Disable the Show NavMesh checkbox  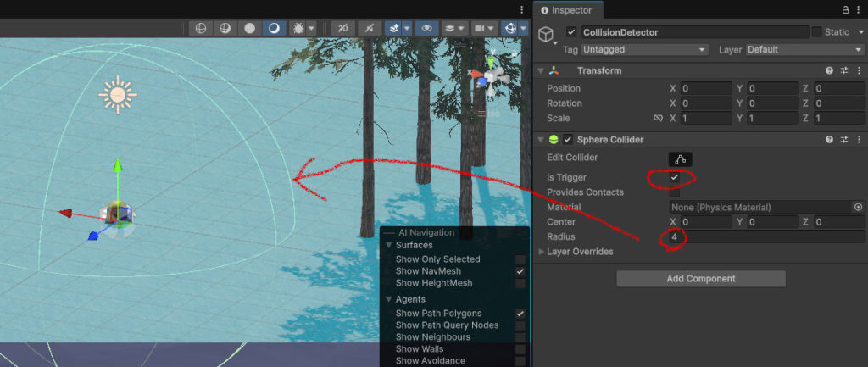(520, 271)
